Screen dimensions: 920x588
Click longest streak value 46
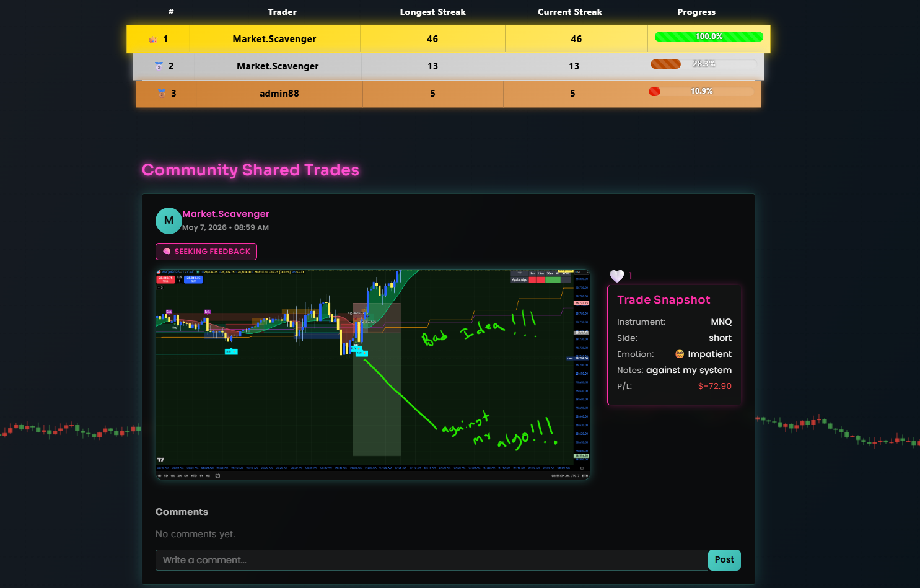pyautogui.click(x=432, y=39)
